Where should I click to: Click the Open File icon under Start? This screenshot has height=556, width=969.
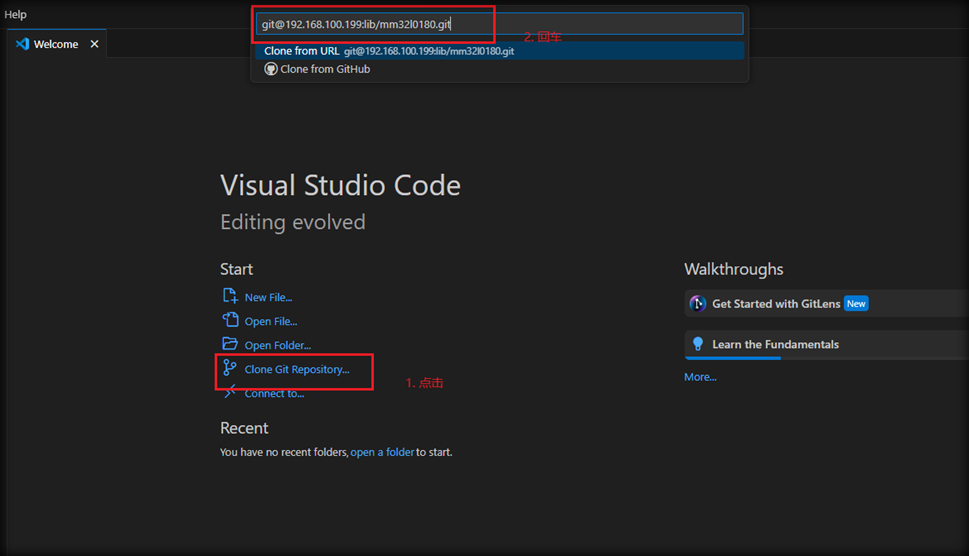pyautogui.click(x=230, y=321)
